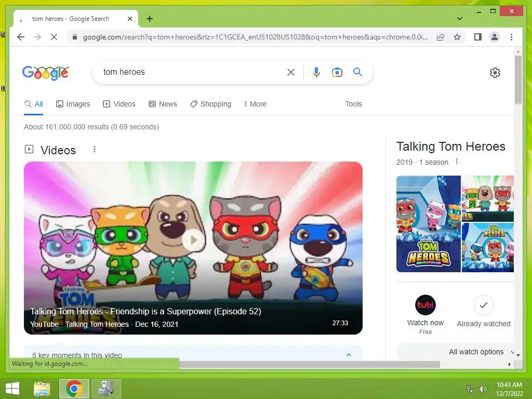Open knowledge panel three-dot options
The width and height of the screenshot is (532, 399).
click(x=457, y=162)
